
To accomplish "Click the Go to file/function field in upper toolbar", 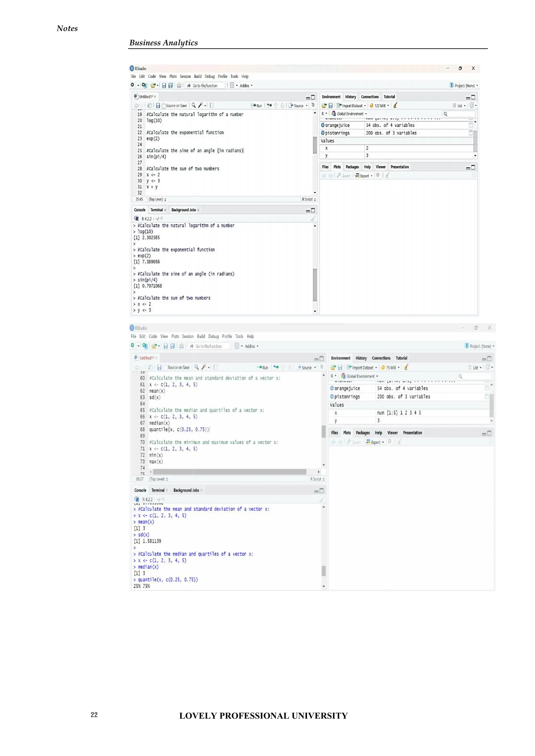I will click(205, 86).
